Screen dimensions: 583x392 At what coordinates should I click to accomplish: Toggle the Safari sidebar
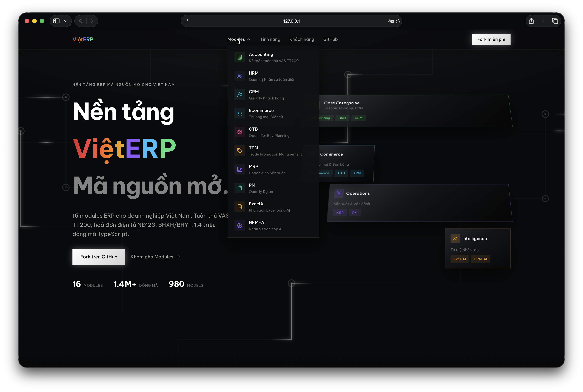coord(56,21)
